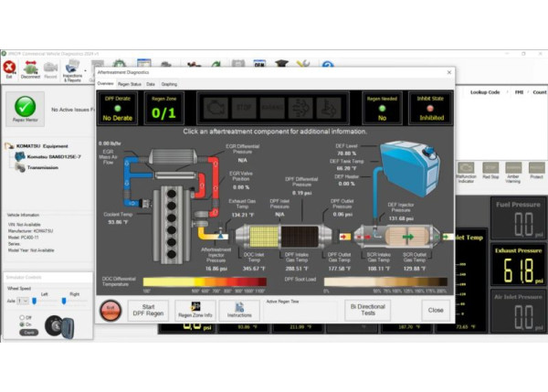
Task: Click the red Exit Regen round button
Action: (x=109, y=310)
